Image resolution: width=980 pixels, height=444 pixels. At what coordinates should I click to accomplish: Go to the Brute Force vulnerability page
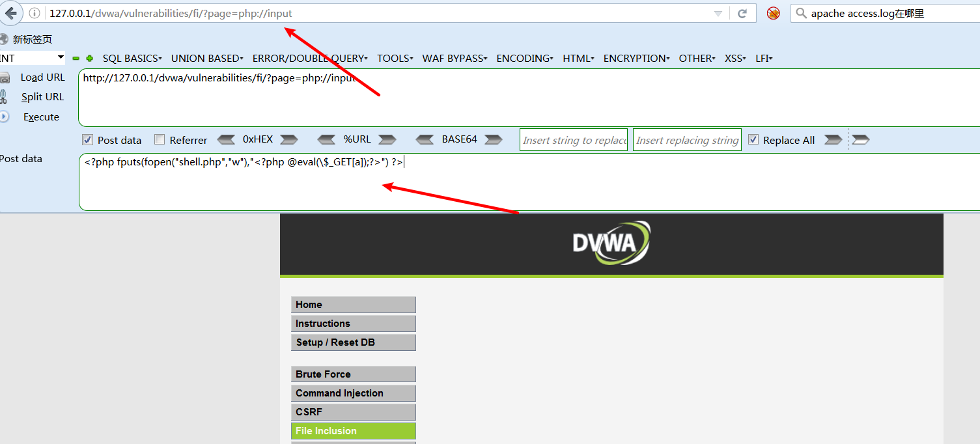pos(353,374)
